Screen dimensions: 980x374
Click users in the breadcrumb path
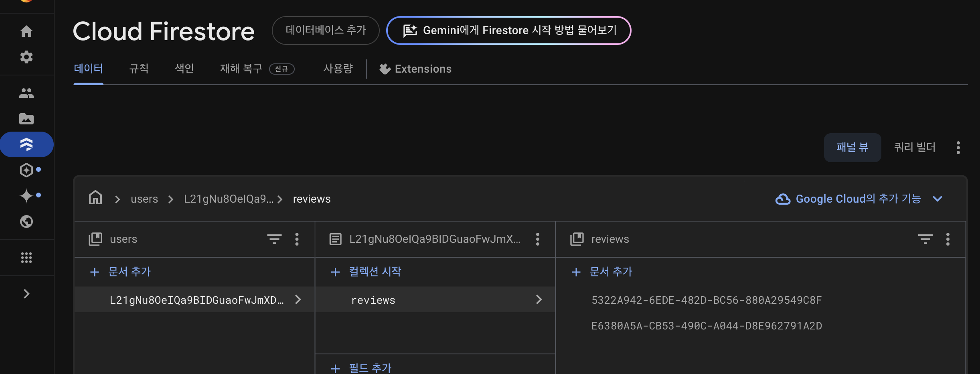click(144, 199)
